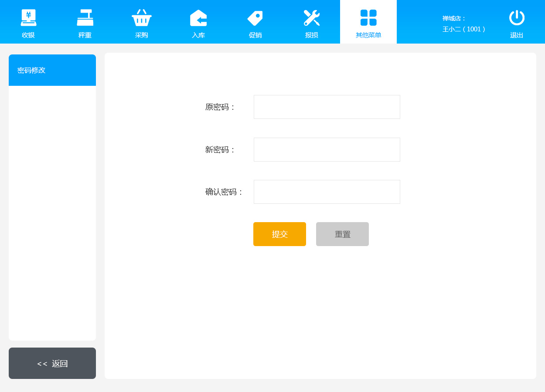Select the 秤重 weighing scale icon
The height and width of the screenshot is (392, 545).
[85, 18]
